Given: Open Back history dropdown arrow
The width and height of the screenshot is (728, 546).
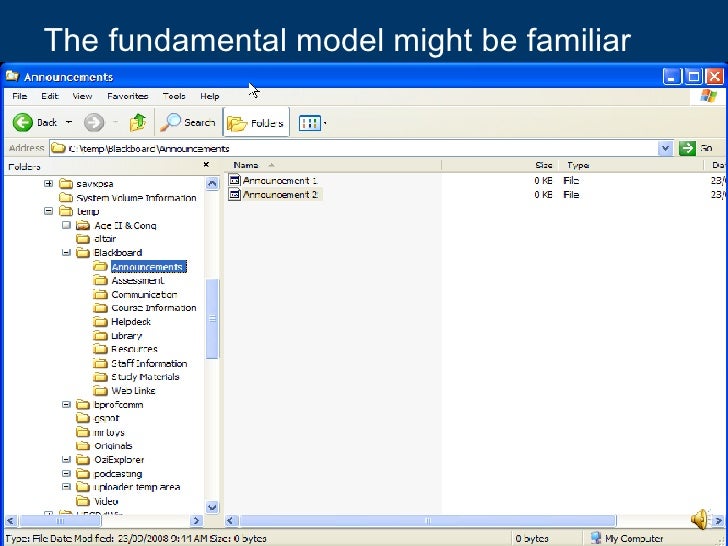Looking at the screenshot, I should point(69,123).
